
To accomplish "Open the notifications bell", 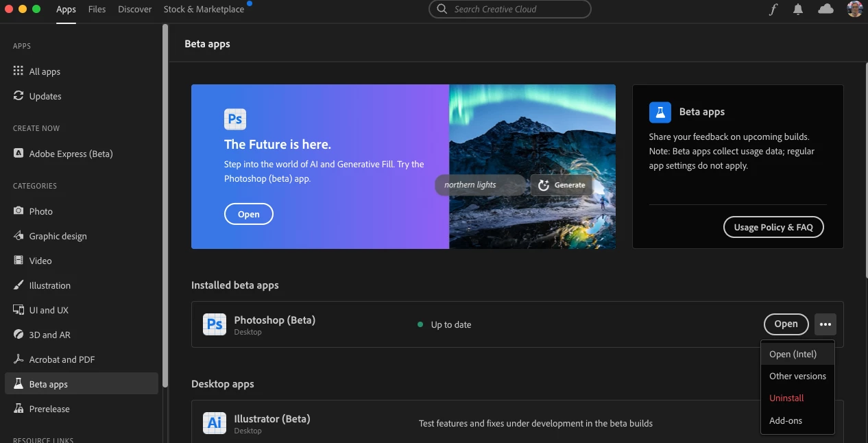I will click(x=798, y=10).
